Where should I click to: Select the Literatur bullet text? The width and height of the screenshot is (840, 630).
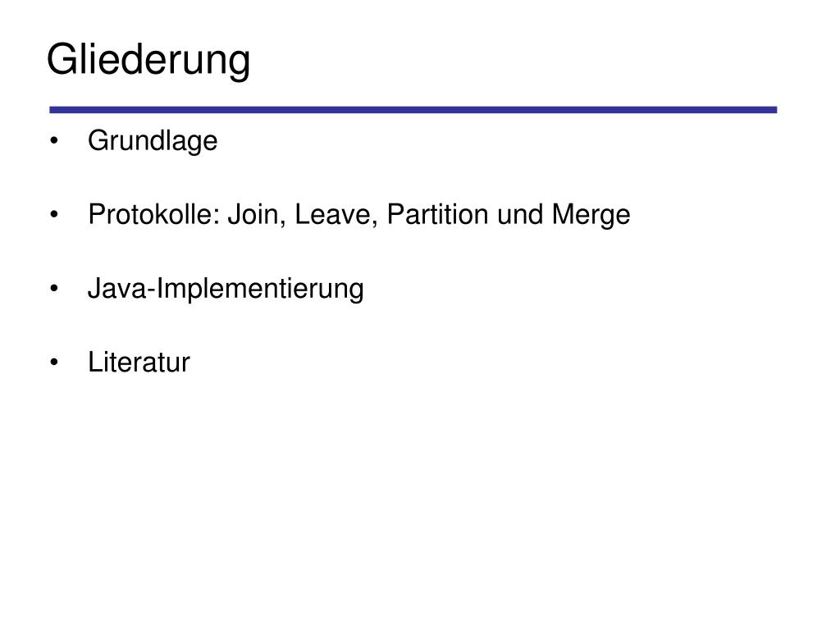tap(139, 363)
